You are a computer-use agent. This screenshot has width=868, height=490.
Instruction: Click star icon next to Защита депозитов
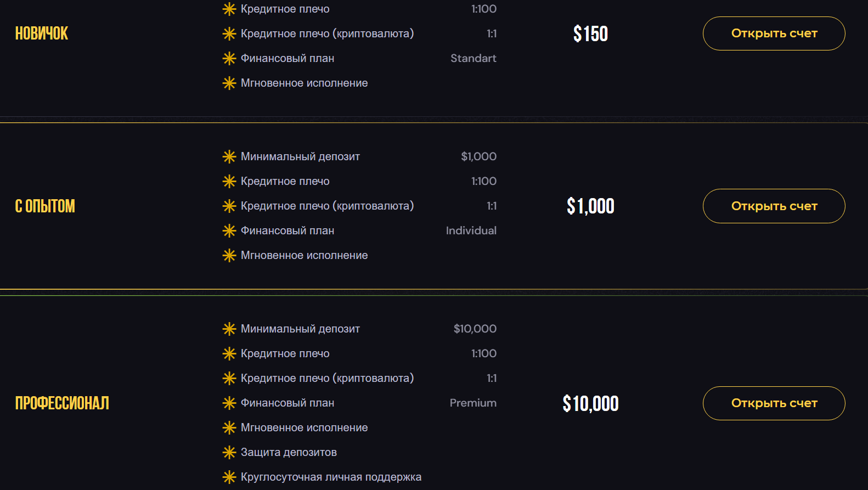[x=229, y=452]
